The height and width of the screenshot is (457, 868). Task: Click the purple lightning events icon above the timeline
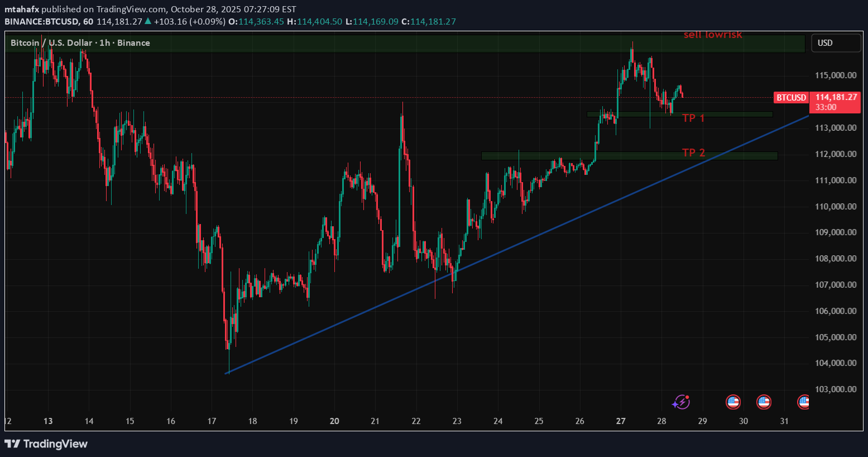pyautogui.click(x=681, y=402)
